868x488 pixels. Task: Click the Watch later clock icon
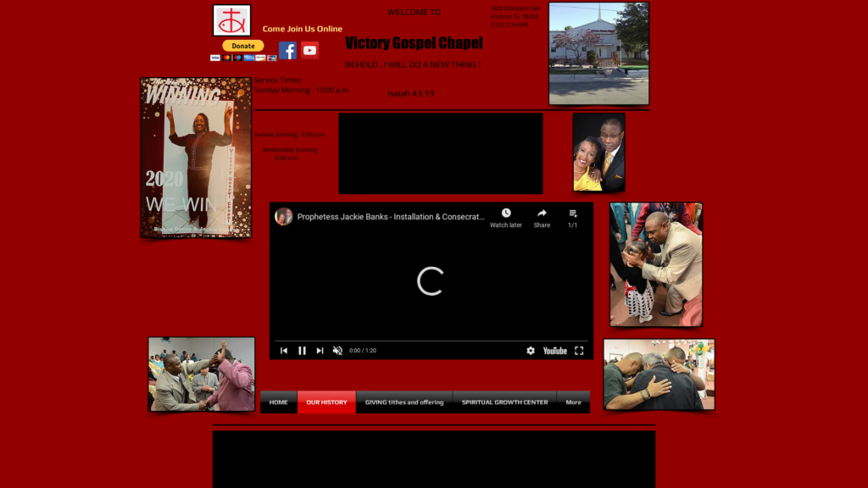pos(506,213)
